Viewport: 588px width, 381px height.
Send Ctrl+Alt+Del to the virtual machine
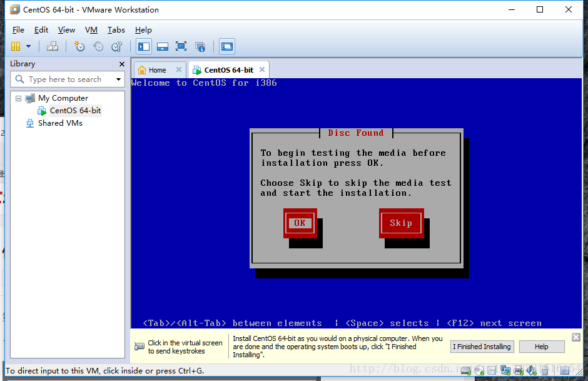pos(52,46)
